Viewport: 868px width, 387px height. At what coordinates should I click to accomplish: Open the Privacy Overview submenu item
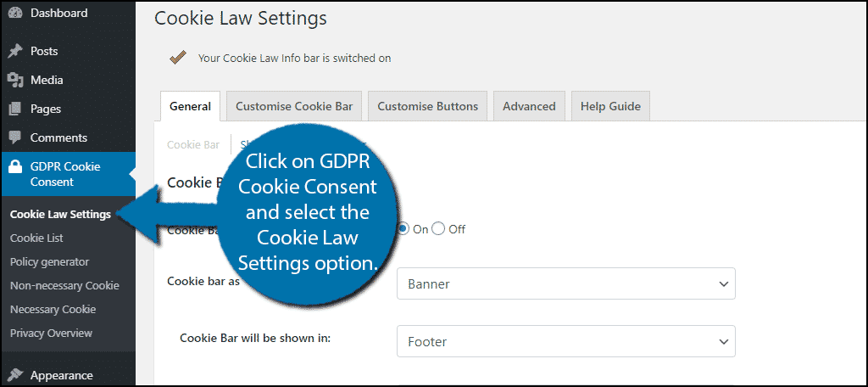51,333
